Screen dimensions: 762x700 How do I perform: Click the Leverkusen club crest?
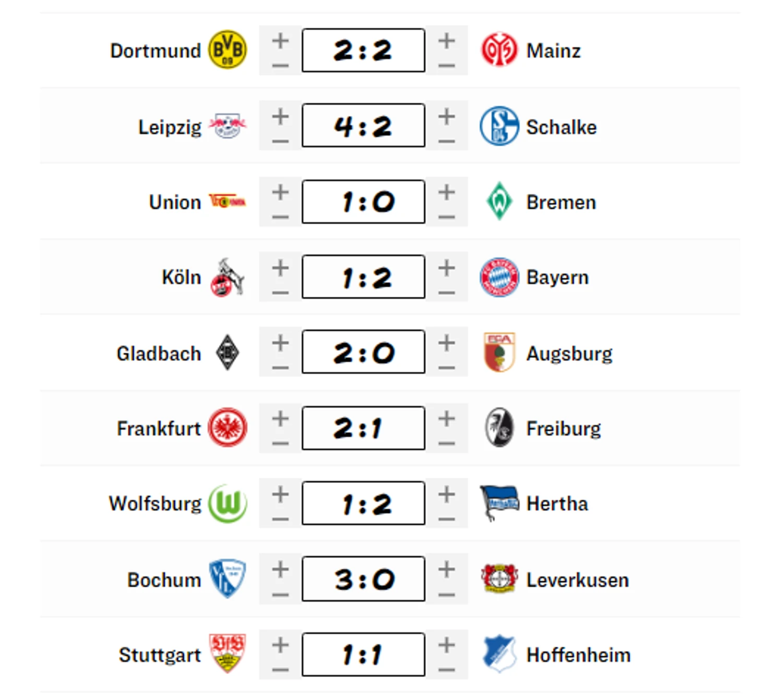(499, 579)
